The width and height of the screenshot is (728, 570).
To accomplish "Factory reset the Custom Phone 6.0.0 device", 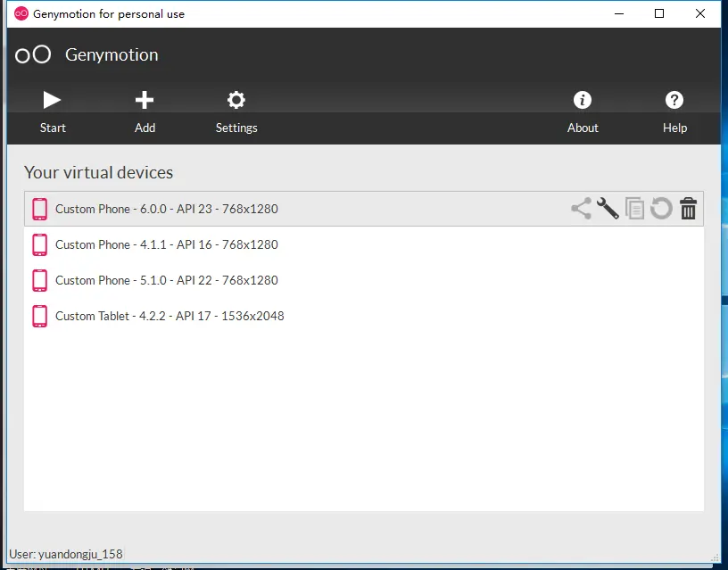I will [x=661, y=209].
